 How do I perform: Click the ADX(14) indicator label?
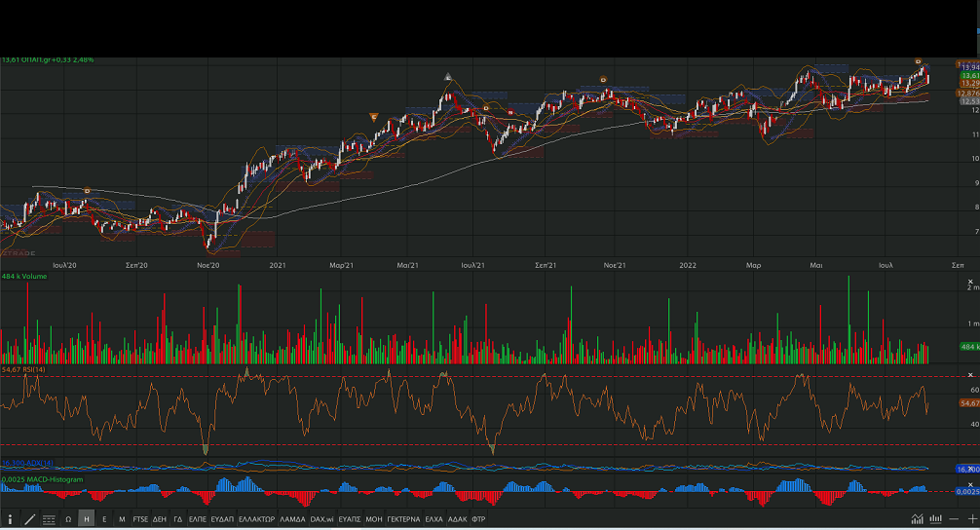tap(27, 463)
